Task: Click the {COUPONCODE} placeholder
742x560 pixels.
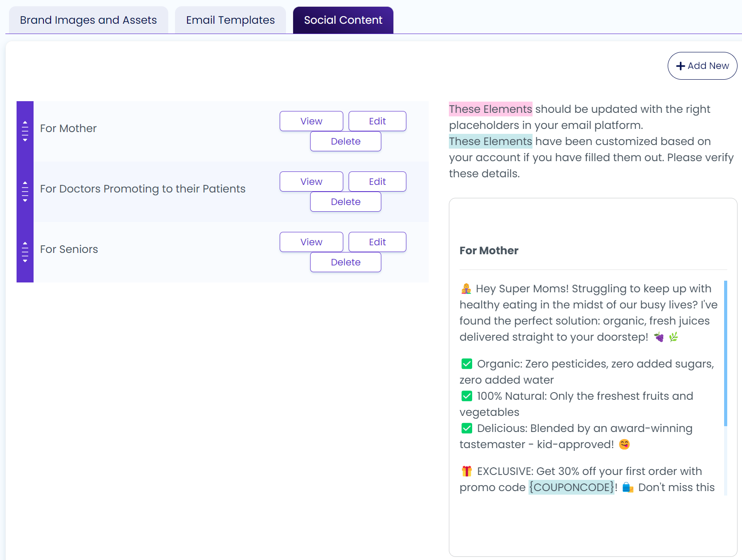Action: pos(571,487)
